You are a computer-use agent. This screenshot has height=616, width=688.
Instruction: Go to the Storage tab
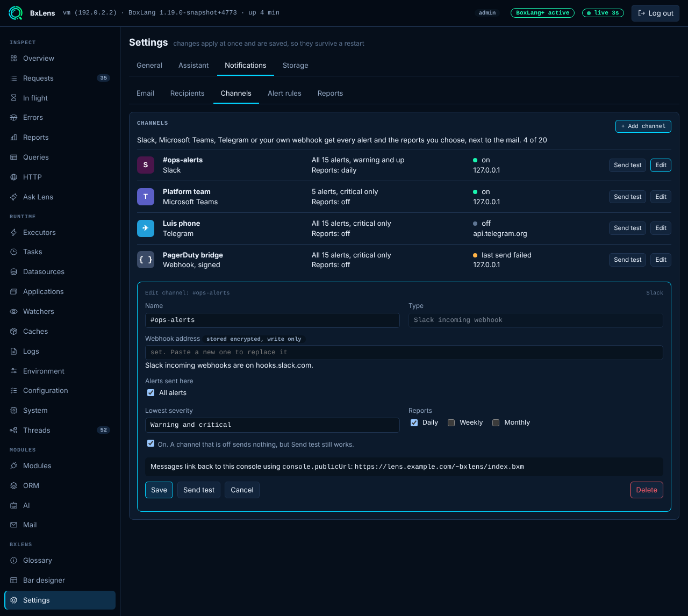click(x=296, y=65)
